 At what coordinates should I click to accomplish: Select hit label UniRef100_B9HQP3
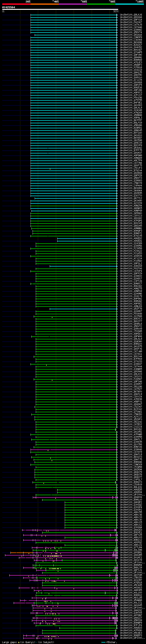click(131, 231)
